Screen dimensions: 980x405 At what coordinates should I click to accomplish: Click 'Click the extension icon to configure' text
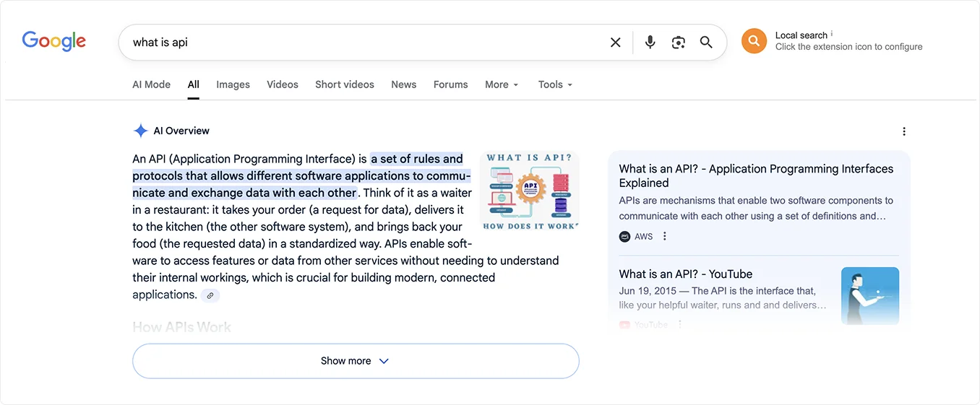[849, 47]
